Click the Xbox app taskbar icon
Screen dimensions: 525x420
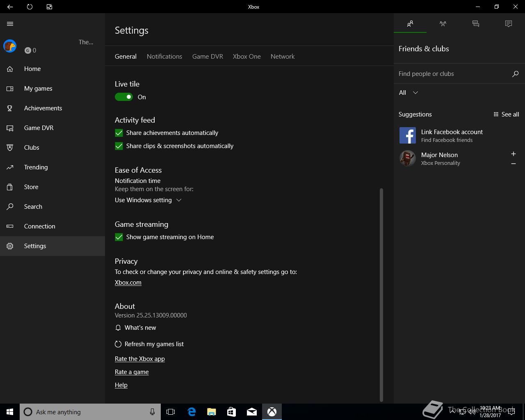pos(272,412)
